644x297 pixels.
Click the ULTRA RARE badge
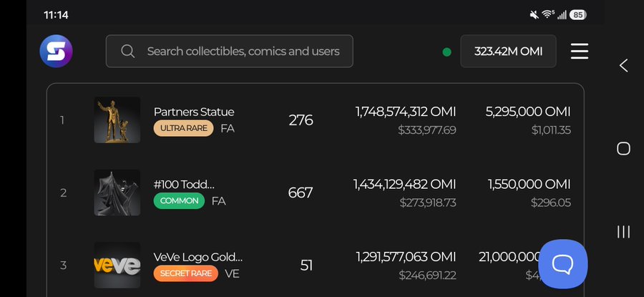click(x=184, y=128)
